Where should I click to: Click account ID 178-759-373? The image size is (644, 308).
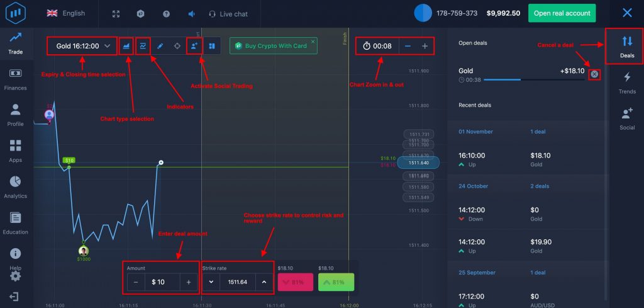(x=458, y=13)
